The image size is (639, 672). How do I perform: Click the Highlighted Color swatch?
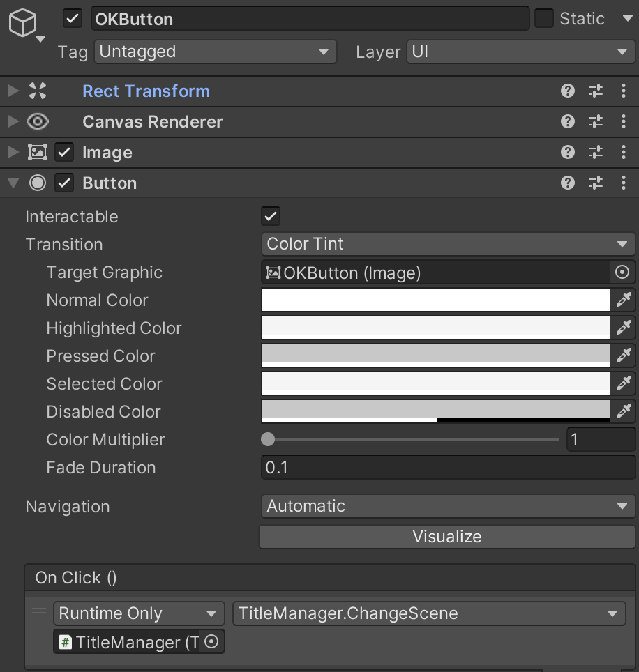coord(435,328)
